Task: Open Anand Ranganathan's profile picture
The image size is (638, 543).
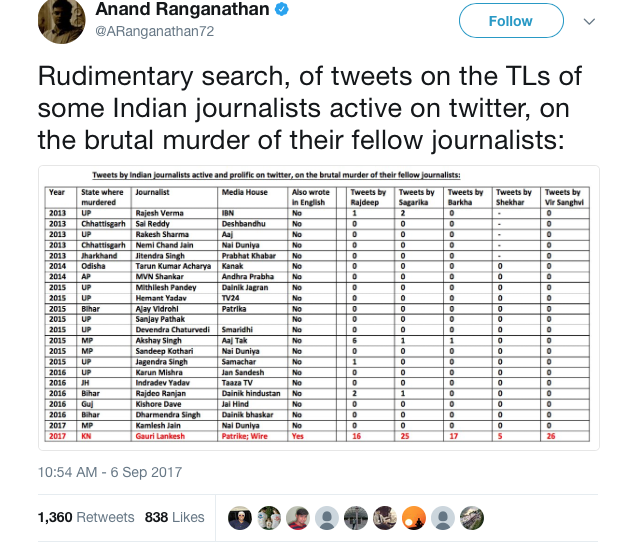Action: click(61, 20)
